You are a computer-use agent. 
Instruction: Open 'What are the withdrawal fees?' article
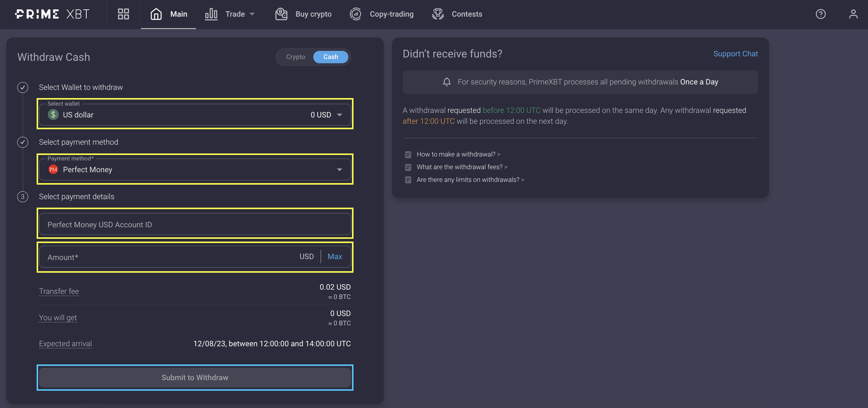pyautogui.click(x=461, y=167)
